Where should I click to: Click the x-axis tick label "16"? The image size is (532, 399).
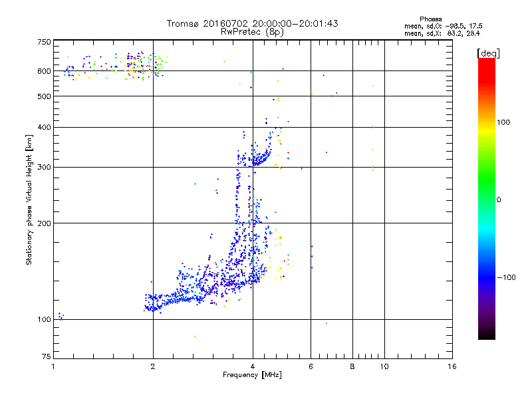[x=452, y=366]
